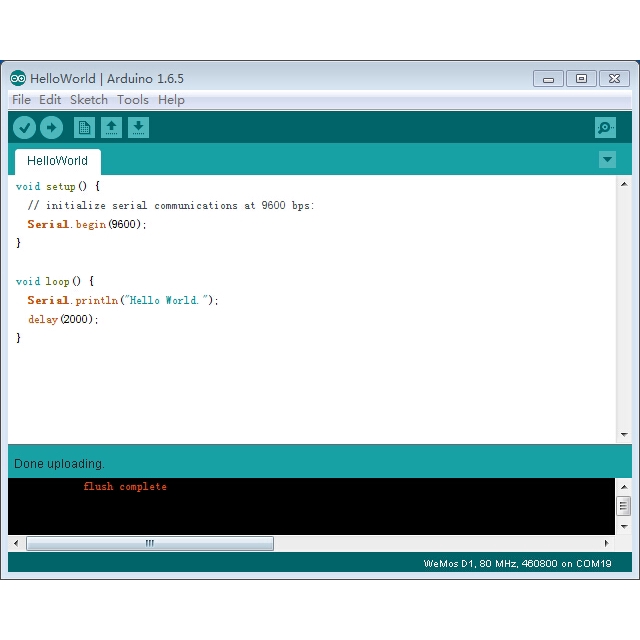Open a sketch using the Open icon

point(111,128)
